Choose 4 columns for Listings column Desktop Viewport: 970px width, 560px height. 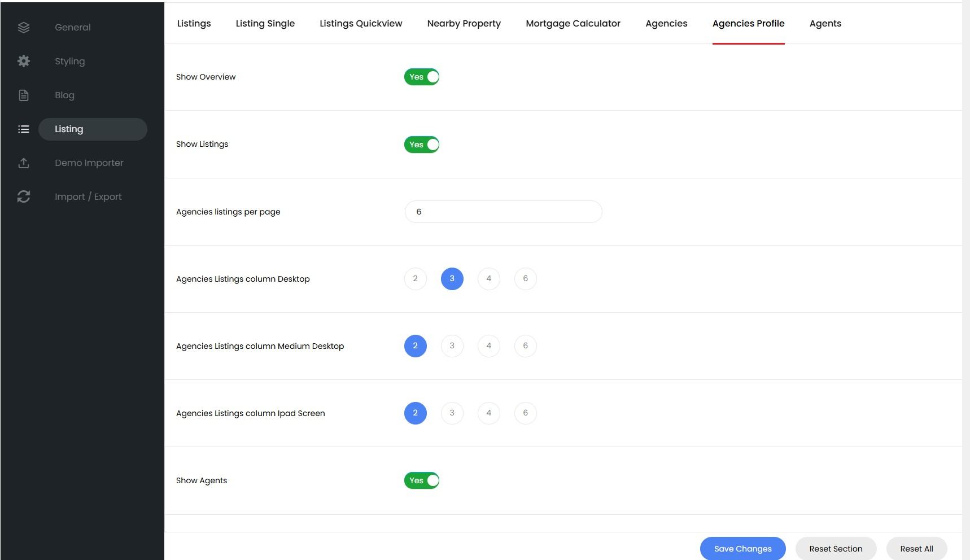point(489,278)
